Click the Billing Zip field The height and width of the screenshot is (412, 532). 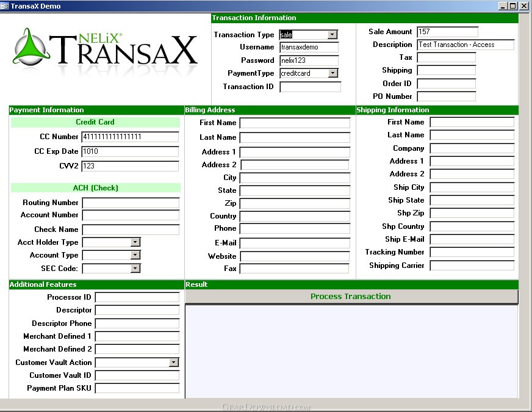pos(295,204)
